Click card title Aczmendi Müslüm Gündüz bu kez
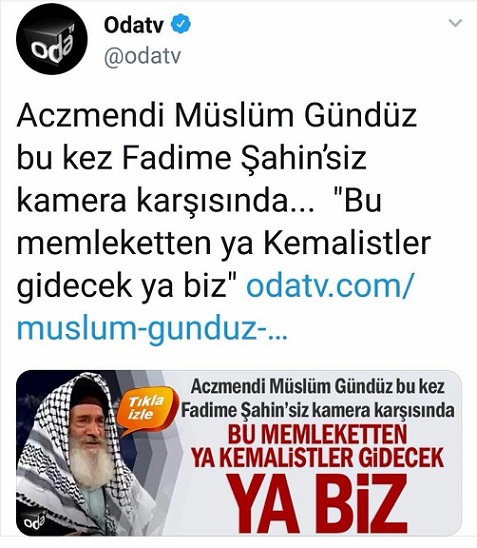The height and width of the screenshot is (548, 477). 318,387
